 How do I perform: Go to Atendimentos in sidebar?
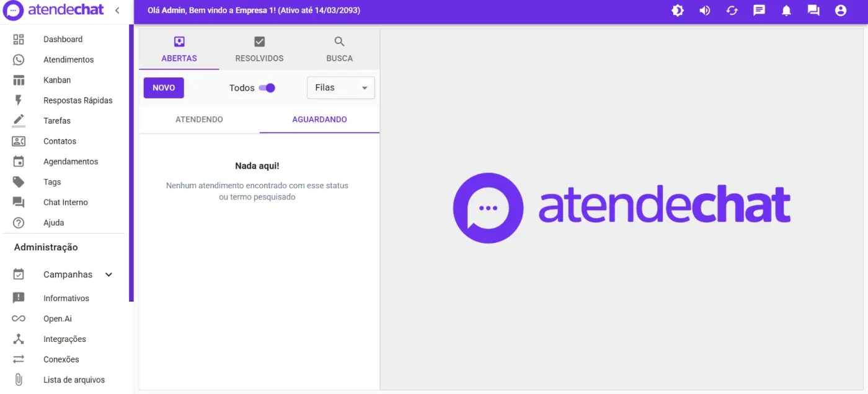click(69, 60)
